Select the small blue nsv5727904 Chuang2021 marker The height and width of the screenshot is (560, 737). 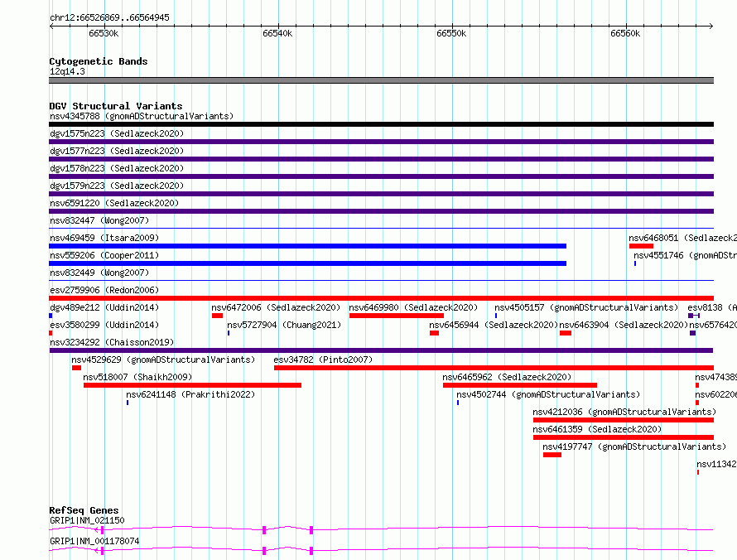click(229, 333)
